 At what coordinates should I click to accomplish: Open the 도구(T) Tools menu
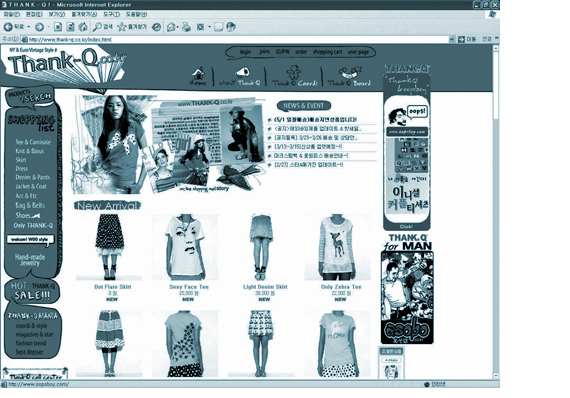tap(111, 14)
